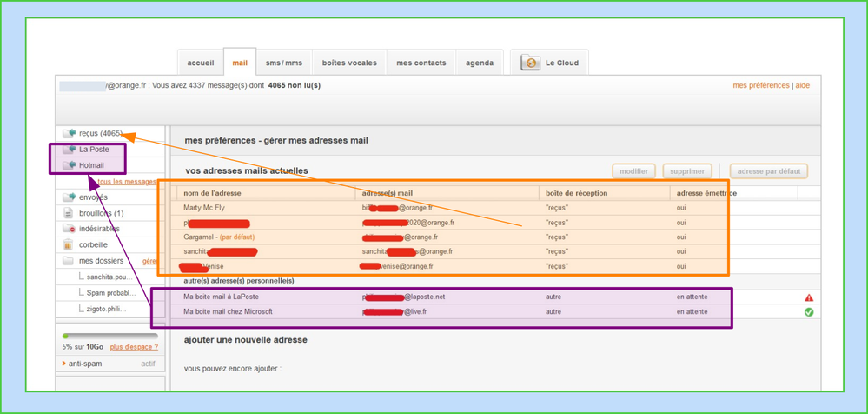This screenshot has height=414, width=868.
Task: Open the mes préférences link
Action: pos(761,85)
